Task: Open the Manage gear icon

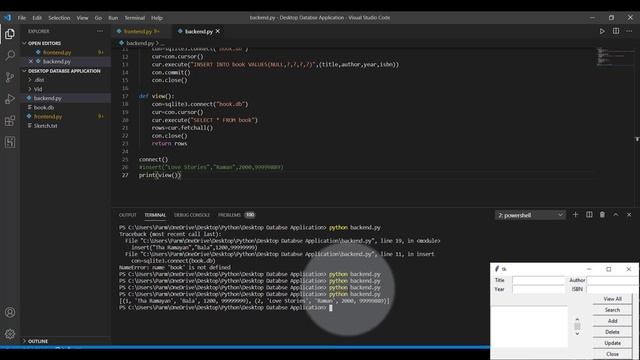Action: click(10, 334)
